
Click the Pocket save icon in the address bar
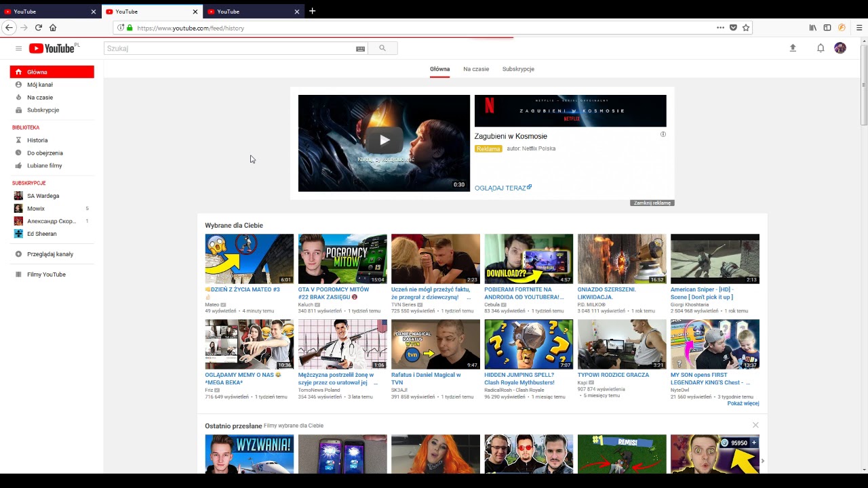point(733,28)
